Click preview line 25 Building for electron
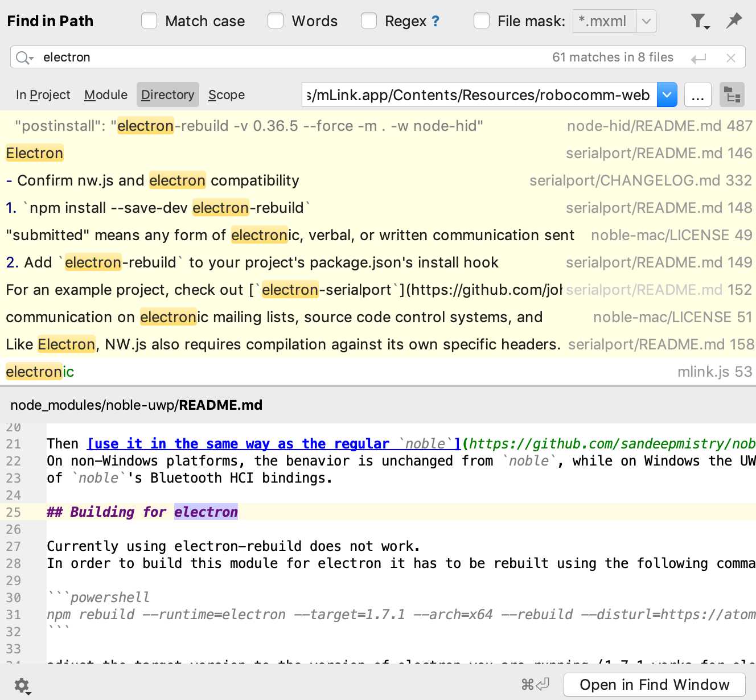This screenshot has height=700, width=756. pyautogui.click(x=142, y=512)
